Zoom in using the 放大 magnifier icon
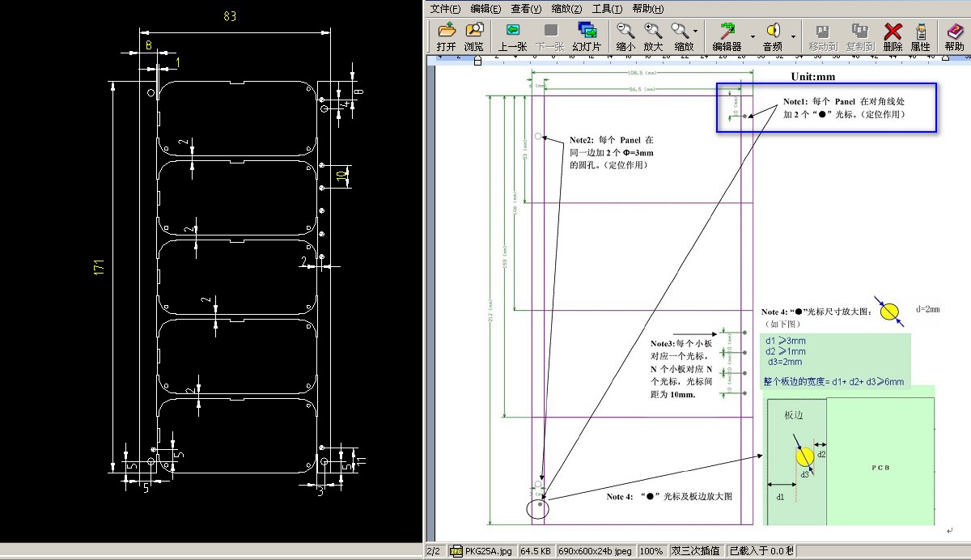 tap(653, 36)
